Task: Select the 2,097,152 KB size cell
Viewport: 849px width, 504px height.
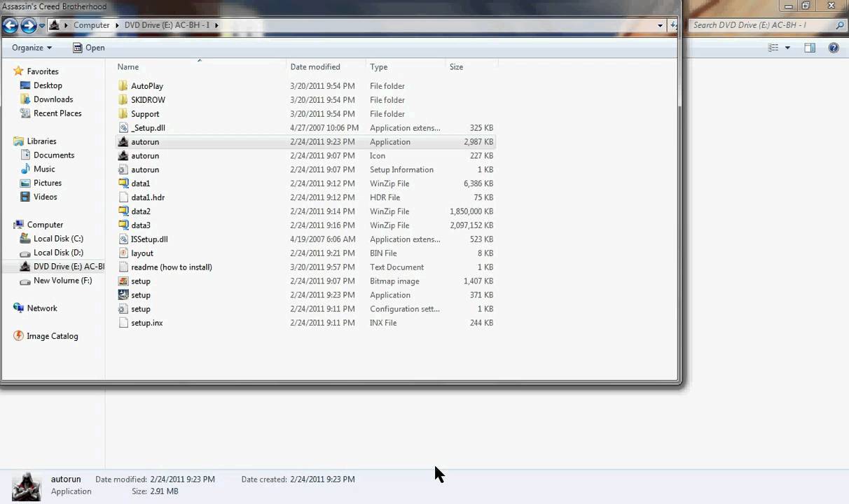Action: point(471,225)
